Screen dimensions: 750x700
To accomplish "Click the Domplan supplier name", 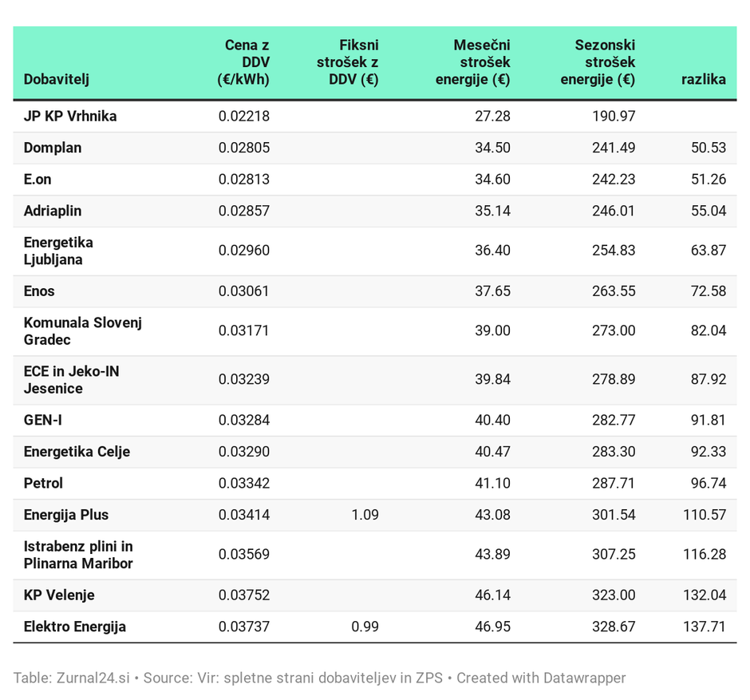I will coord(53,148).
